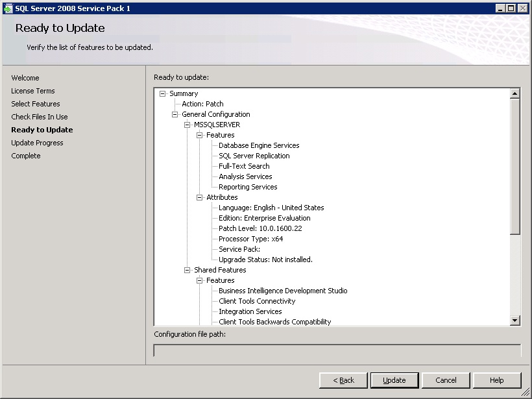Select the 'MSSQLSERVER' label
This screenshot has width=532, height=399.
(x=217, y=125)
